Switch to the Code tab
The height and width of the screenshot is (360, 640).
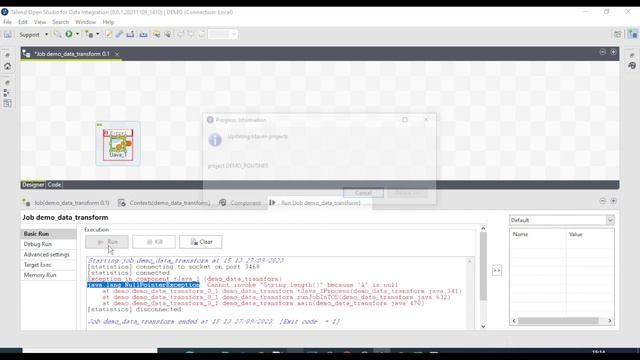click(x=54, y=185)
